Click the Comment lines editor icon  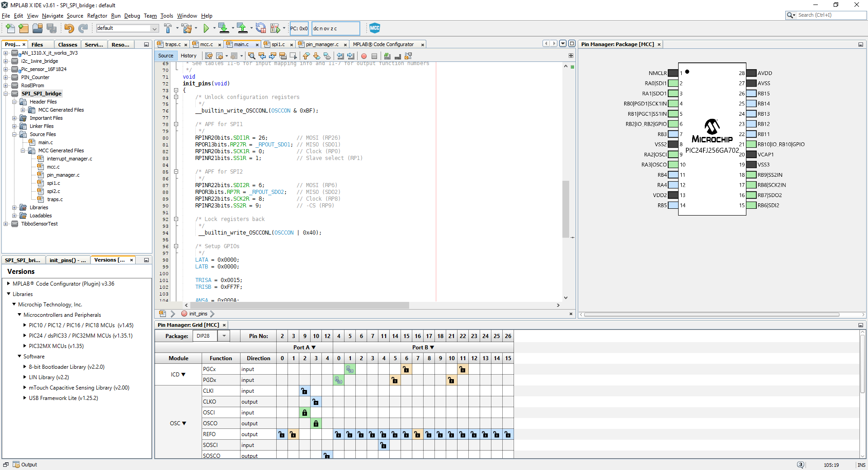tap(387, 56)
